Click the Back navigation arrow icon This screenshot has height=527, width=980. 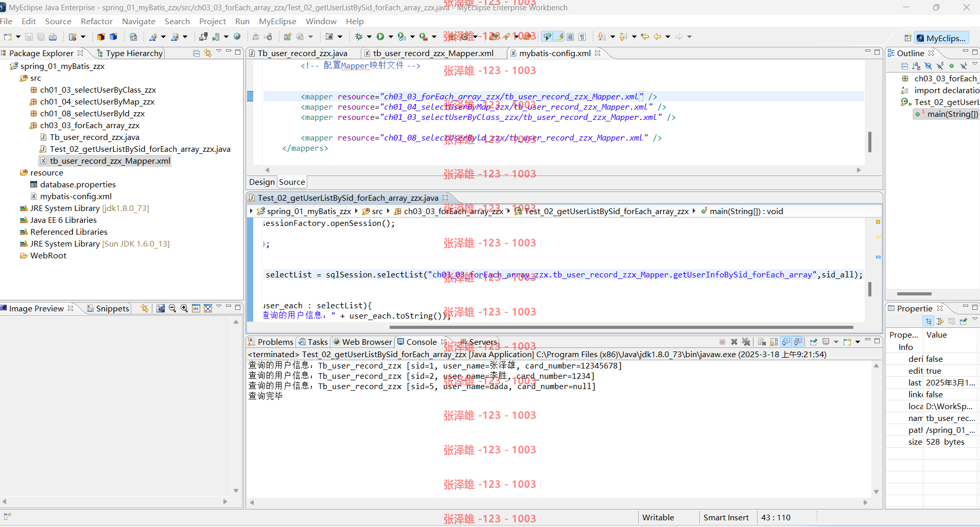(x=657, y=37)
